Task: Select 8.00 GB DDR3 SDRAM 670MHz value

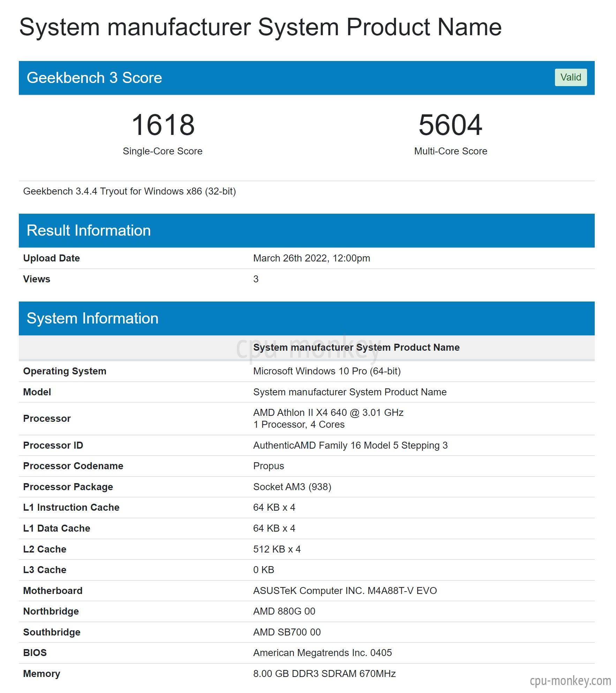Action: point(324,674)
